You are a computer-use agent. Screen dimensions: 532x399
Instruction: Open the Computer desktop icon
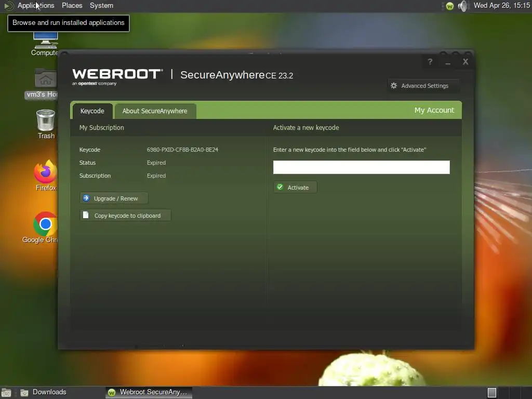[46, 44]
